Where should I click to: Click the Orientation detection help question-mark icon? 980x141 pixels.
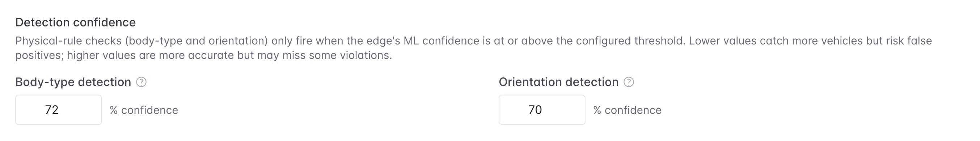coord(629,82)
